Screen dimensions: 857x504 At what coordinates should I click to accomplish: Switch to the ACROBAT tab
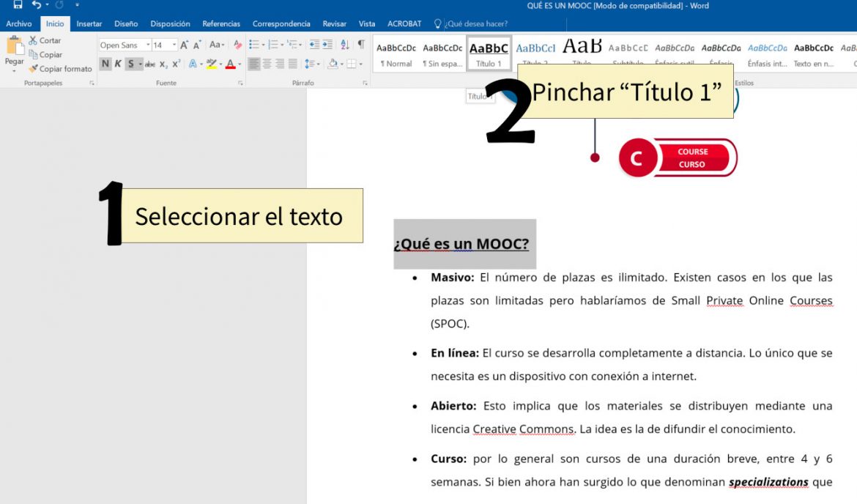click(x=404, y=23)
